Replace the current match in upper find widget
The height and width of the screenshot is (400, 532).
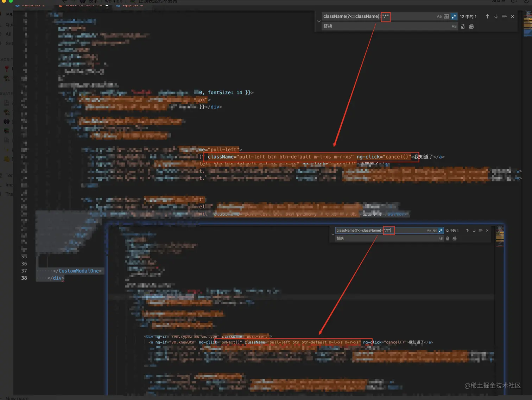463,26
